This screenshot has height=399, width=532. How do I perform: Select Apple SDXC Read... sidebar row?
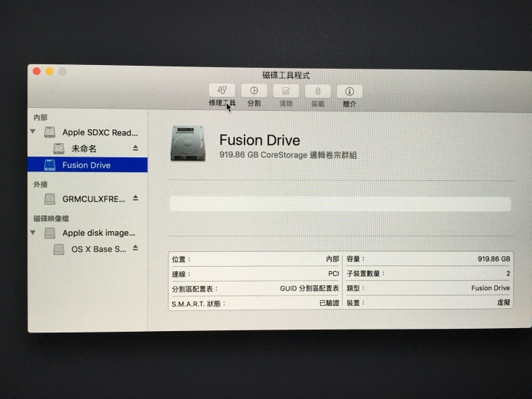click(87, 132)
